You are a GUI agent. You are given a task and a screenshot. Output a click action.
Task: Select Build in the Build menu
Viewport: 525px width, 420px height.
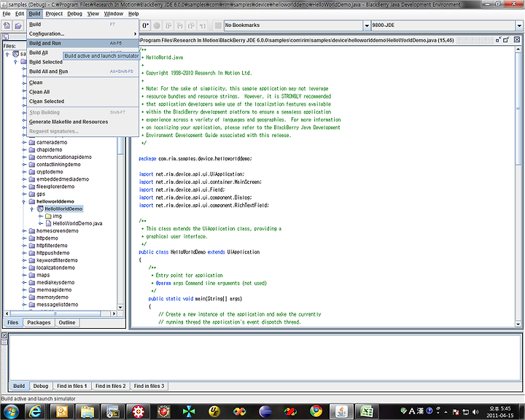pos(82,25)
